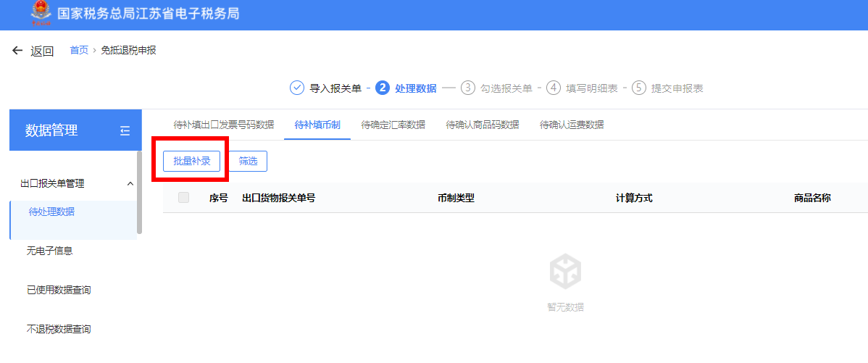This screenshot has height=363, width=868.
Task: Click the tax bureau emblem logo
Action: tap(41, 14)
